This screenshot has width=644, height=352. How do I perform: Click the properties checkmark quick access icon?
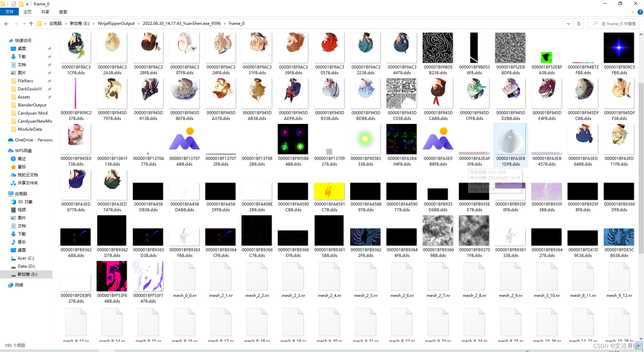coord(14,4)
